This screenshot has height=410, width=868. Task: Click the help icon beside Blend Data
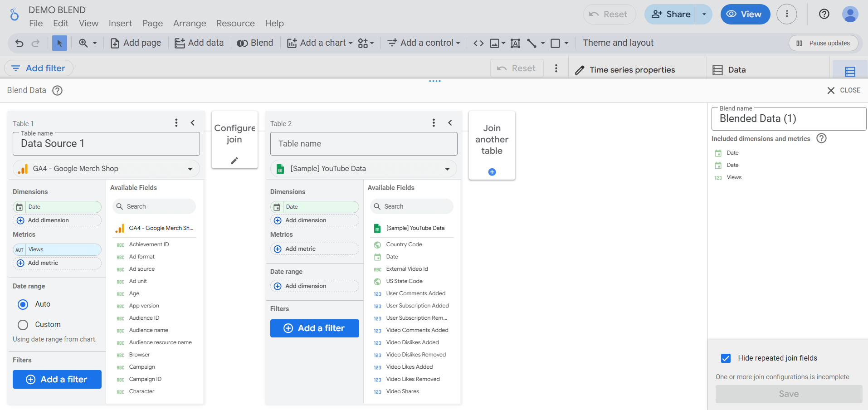coord(57,90)
